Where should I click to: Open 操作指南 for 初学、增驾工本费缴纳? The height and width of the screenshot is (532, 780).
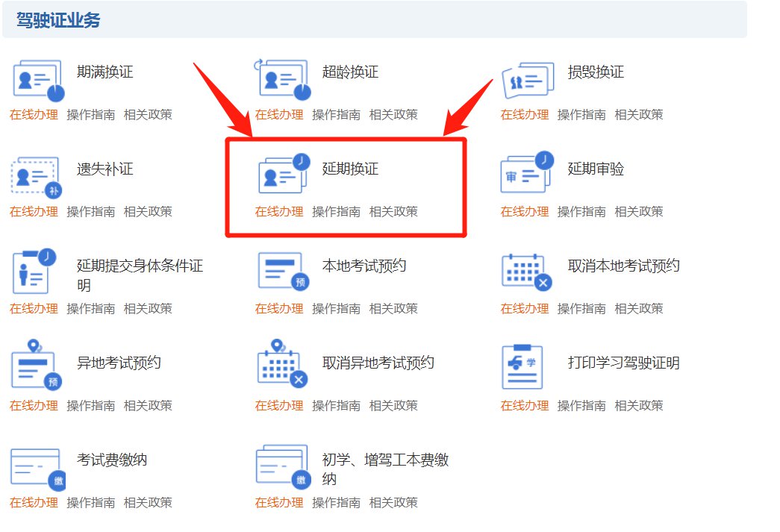point(337,503)
